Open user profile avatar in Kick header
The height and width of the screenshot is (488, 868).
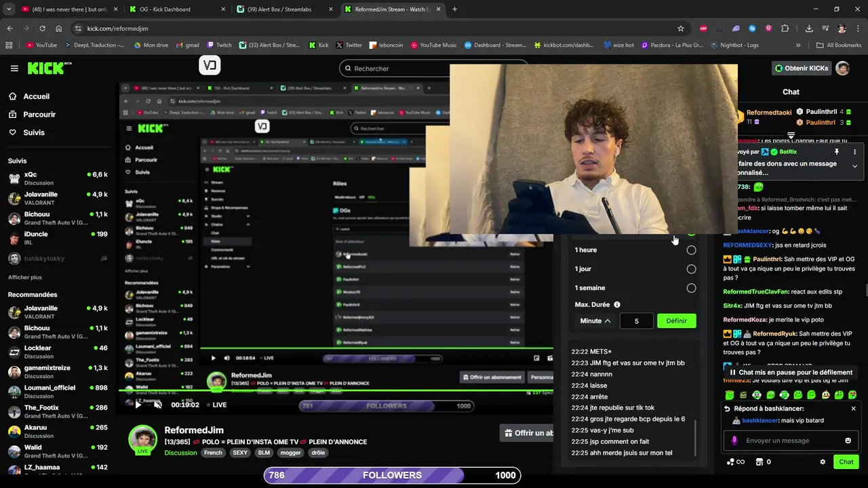pos(842,68)
